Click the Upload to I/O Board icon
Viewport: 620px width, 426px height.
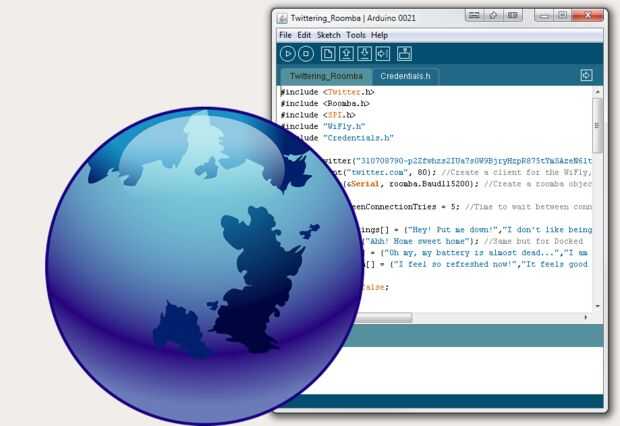point(383,53)
